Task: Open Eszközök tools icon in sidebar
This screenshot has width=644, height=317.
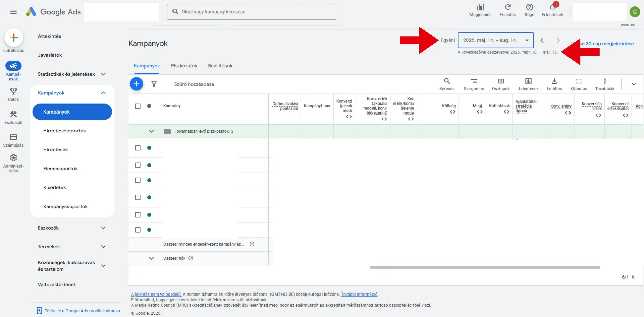Action: point(13,114)
